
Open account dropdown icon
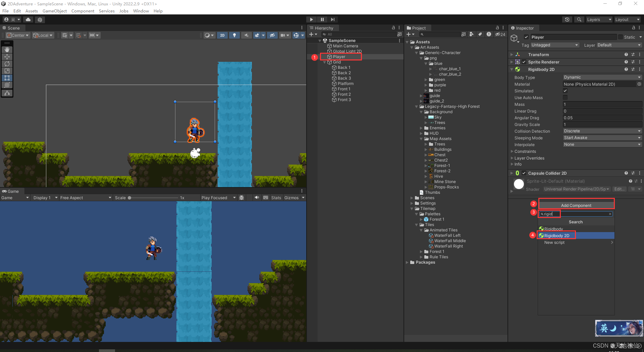point(12,19)
